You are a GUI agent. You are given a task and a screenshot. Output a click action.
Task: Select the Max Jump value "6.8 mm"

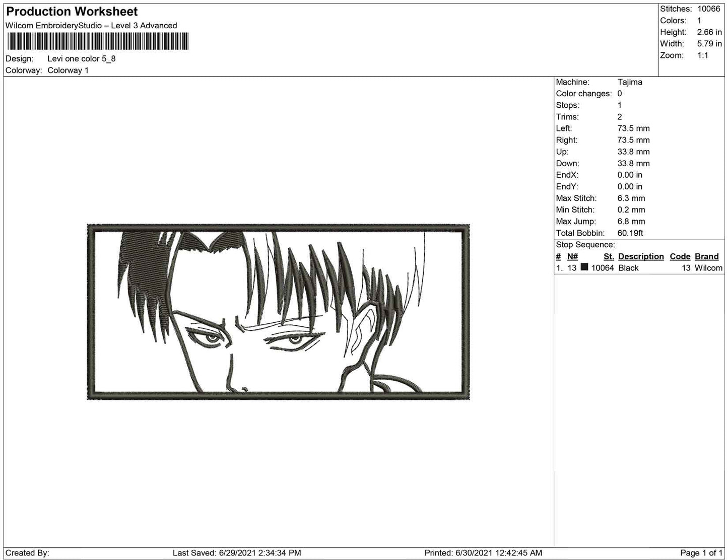(x=631, y=222)
